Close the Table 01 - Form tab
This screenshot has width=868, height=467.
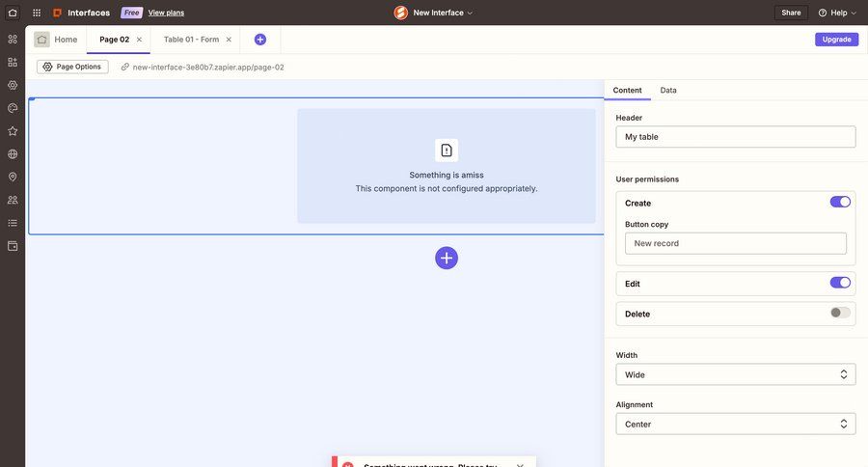[x=229, y=40]
